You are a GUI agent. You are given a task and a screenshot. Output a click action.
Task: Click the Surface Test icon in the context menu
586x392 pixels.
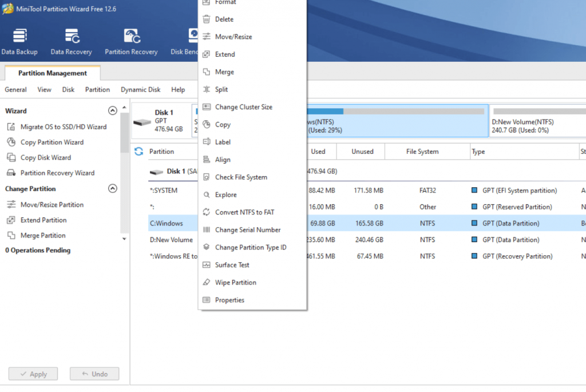[x=206, y=265]
